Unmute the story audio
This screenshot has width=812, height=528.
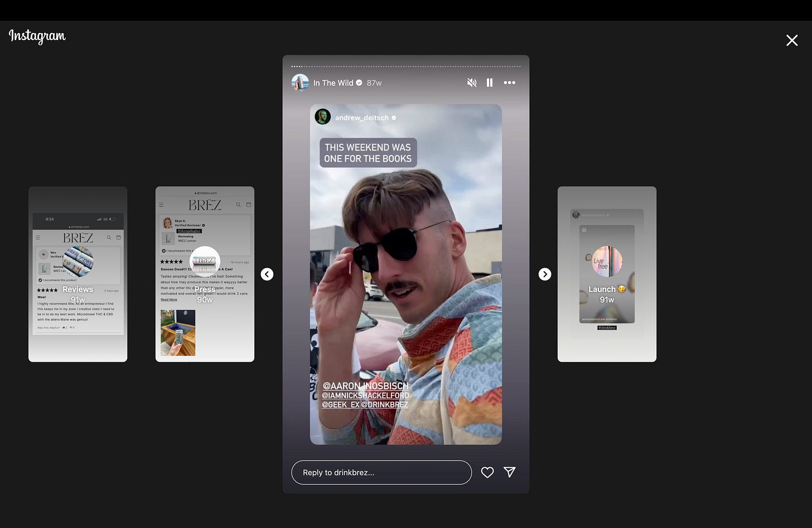472,83
